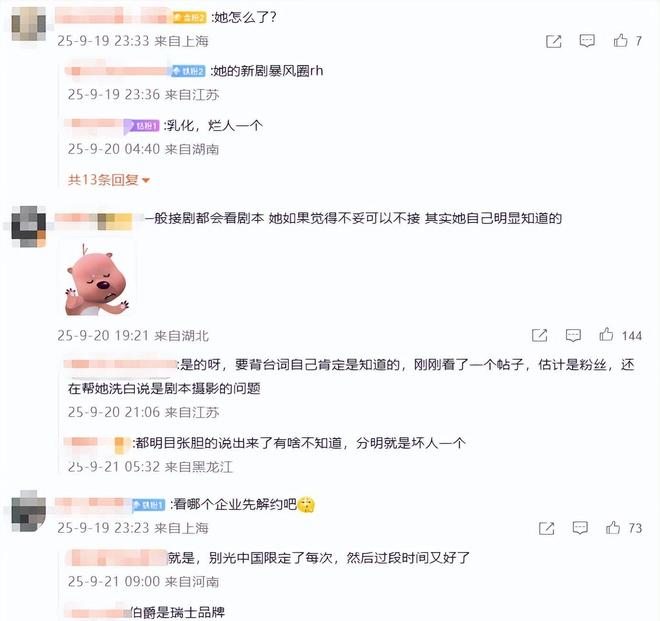Share the 她怎么了 comment
660x621 pixels.
tap(554, 41)
